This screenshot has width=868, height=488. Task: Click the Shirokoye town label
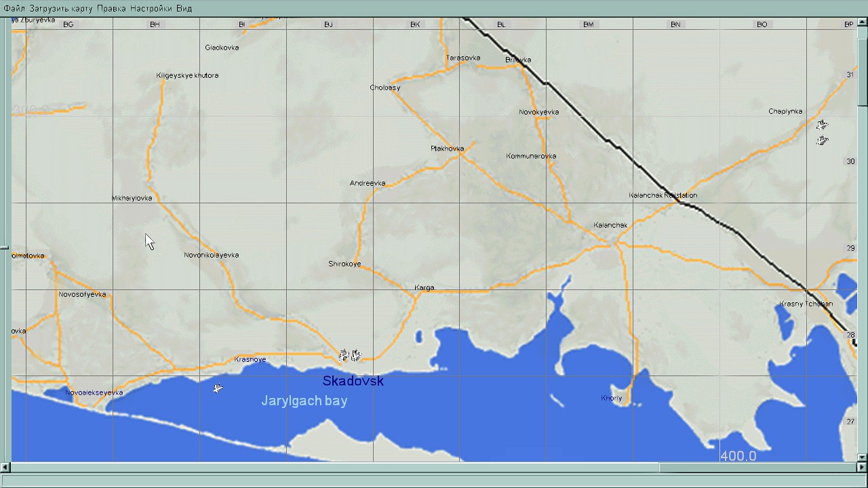pos(344,264)
